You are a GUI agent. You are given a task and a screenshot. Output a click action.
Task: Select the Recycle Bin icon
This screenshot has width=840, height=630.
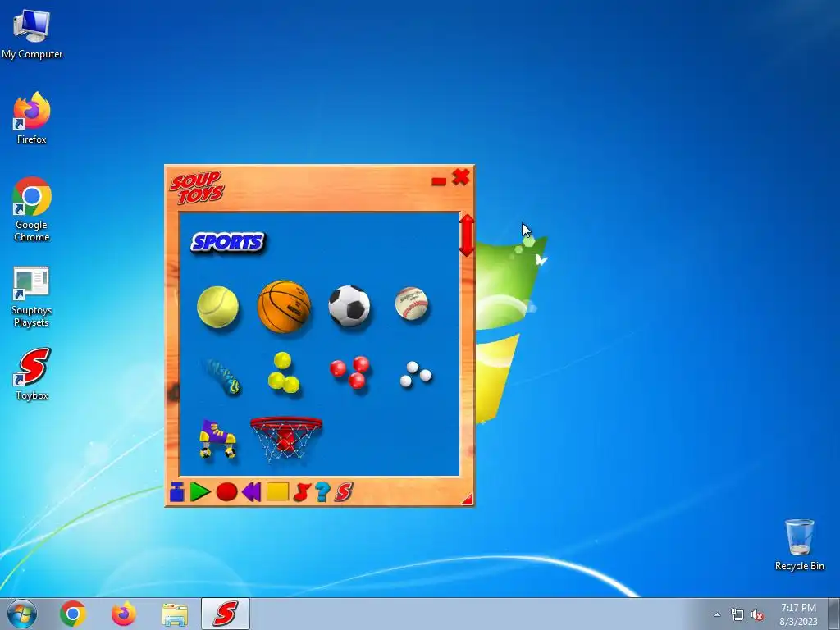799,545
